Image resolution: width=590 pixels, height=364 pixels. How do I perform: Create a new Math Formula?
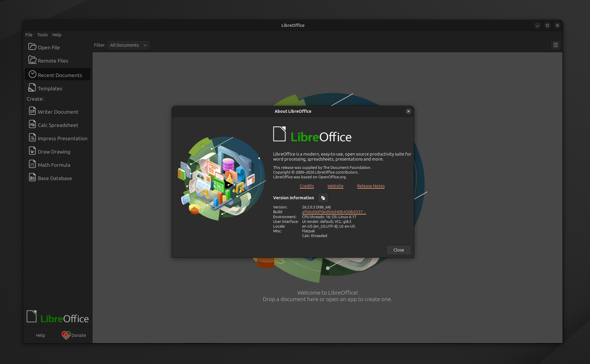(x=54, y=164)
